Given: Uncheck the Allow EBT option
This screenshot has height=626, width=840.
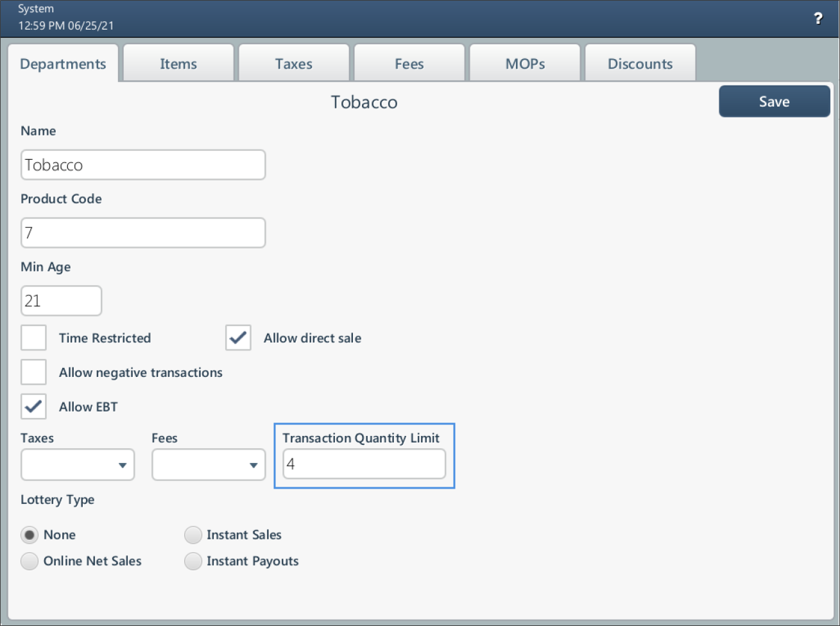Looking at the screenshot, I should click(33, 406).
